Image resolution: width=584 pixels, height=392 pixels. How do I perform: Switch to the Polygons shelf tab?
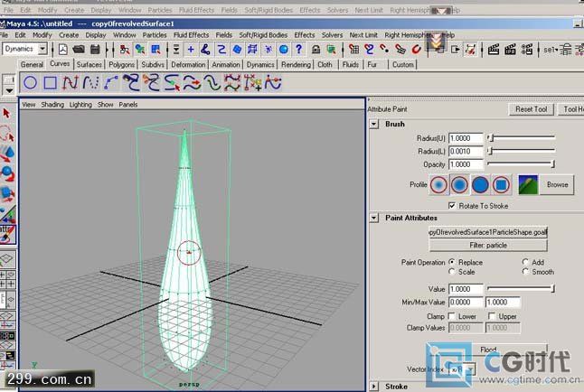[121, 64]
